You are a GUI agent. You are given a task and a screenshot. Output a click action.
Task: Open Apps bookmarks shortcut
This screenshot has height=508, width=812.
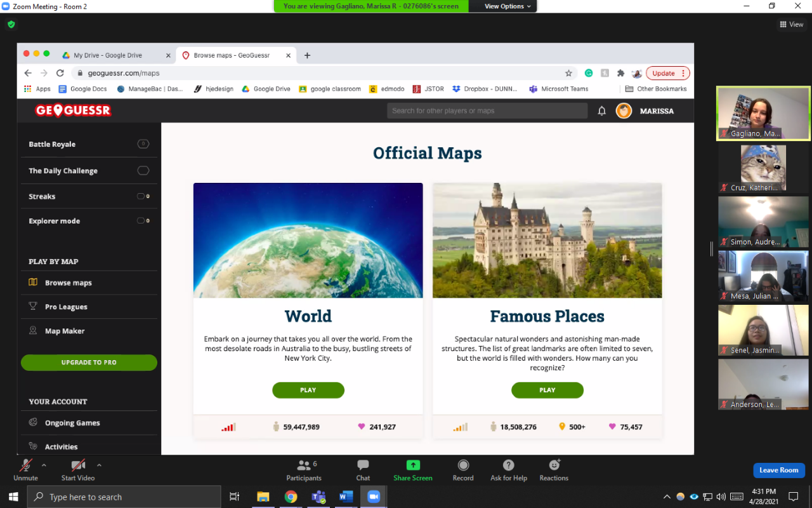click(x=37, y=89)
